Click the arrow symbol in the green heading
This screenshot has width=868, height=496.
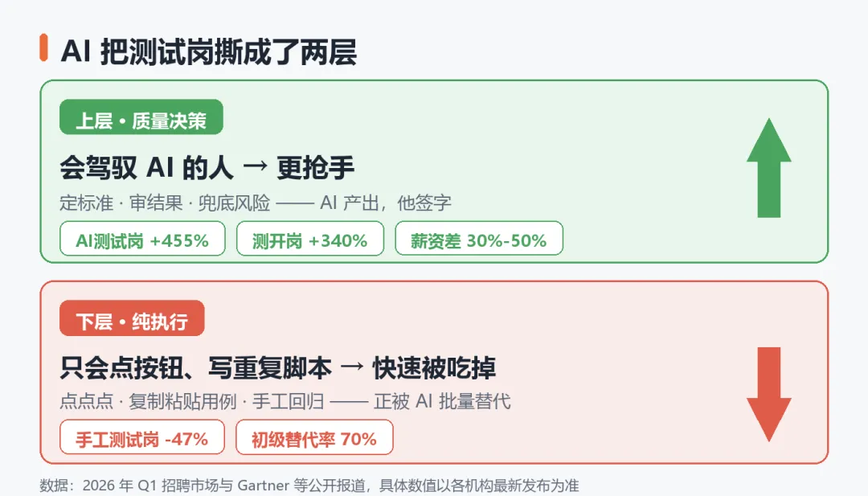(x=256, y=166)
